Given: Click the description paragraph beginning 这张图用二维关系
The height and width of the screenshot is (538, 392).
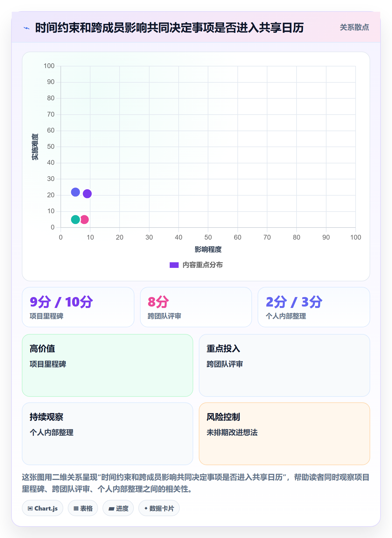Looking at the screenshot, I should pyautogui.click(x=196, y=483).
